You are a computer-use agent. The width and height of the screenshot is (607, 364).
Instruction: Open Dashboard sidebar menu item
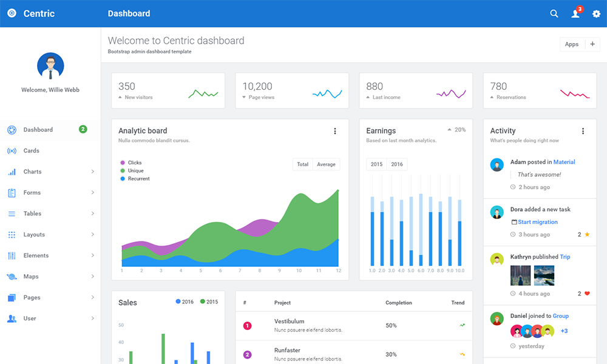[x=38, y=130]
